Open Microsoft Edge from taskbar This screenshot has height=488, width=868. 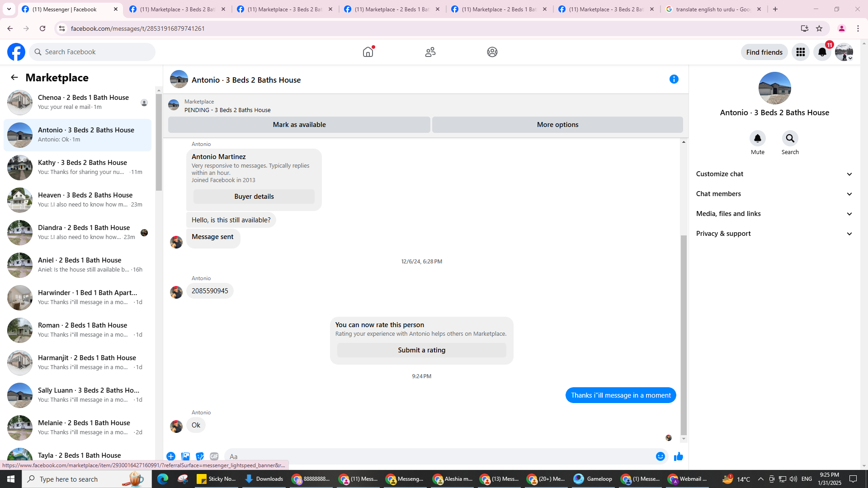163,479
